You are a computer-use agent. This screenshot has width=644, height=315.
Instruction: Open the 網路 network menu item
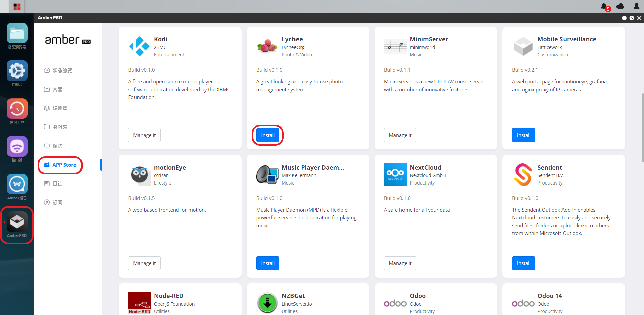[53, 146]
